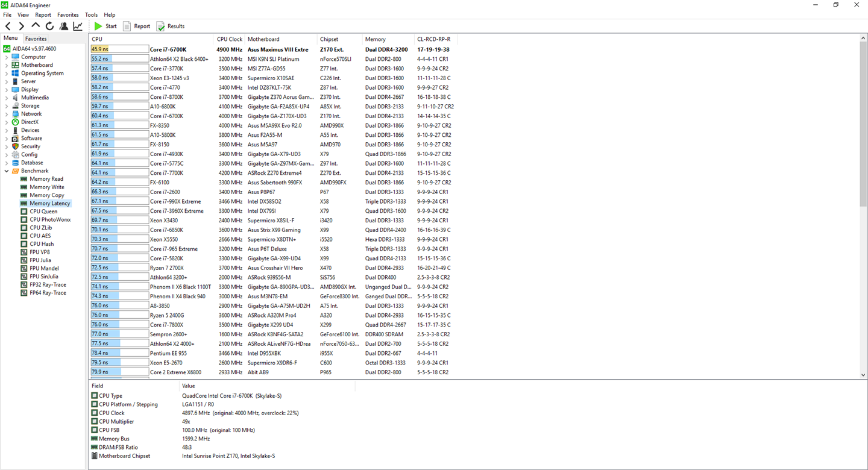
Task: Click the scrollbar down arrow
Action: click(863, 375)
